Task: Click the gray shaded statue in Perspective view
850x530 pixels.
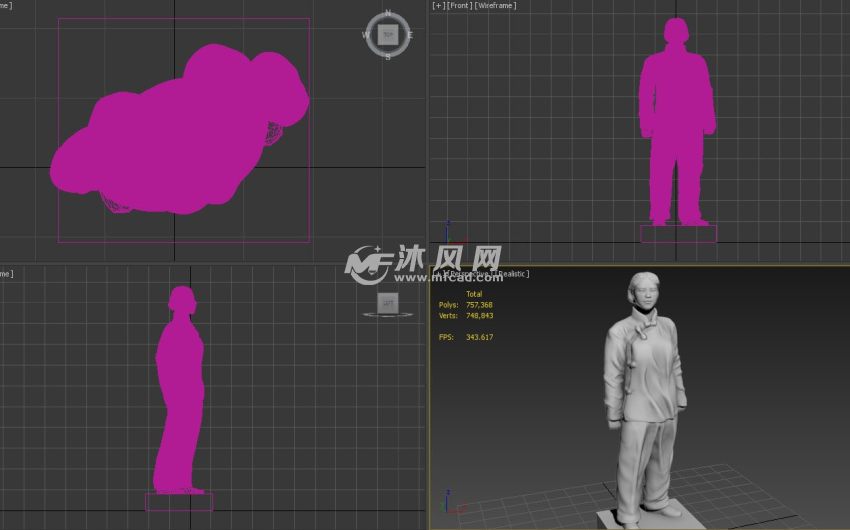Action: pos(645,390)
